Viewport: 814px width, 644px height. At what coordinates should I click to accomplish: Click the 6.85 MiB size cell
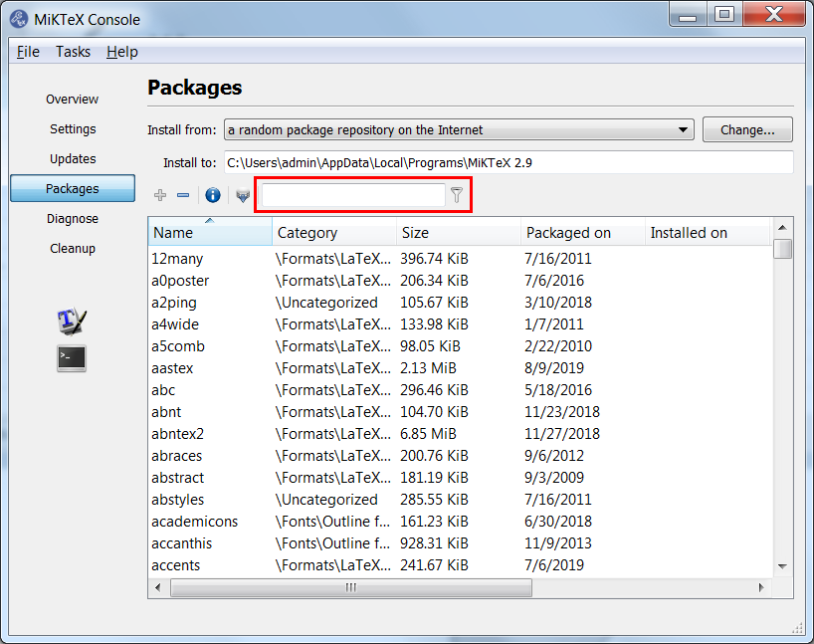428,434
